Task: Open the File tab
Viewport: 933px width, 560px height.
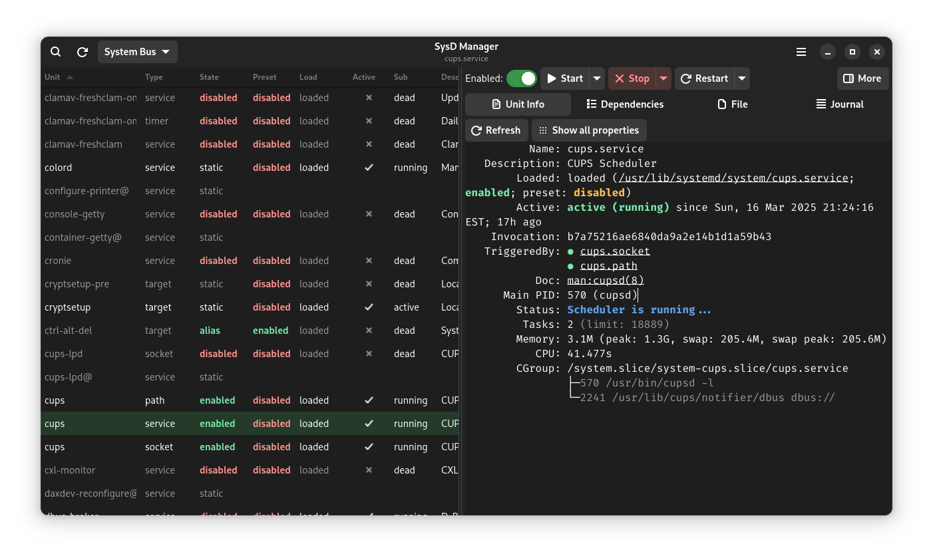Action: click(732, 104)
